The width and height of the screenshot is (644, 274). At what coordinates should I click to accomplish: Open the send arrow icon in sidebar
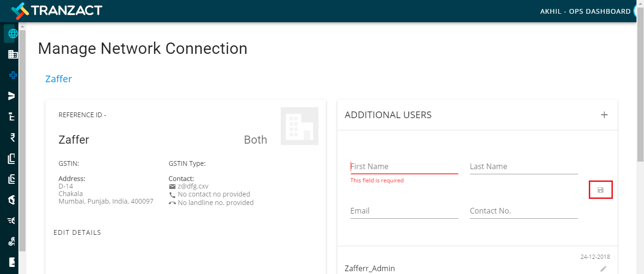(x=13, y=96)
